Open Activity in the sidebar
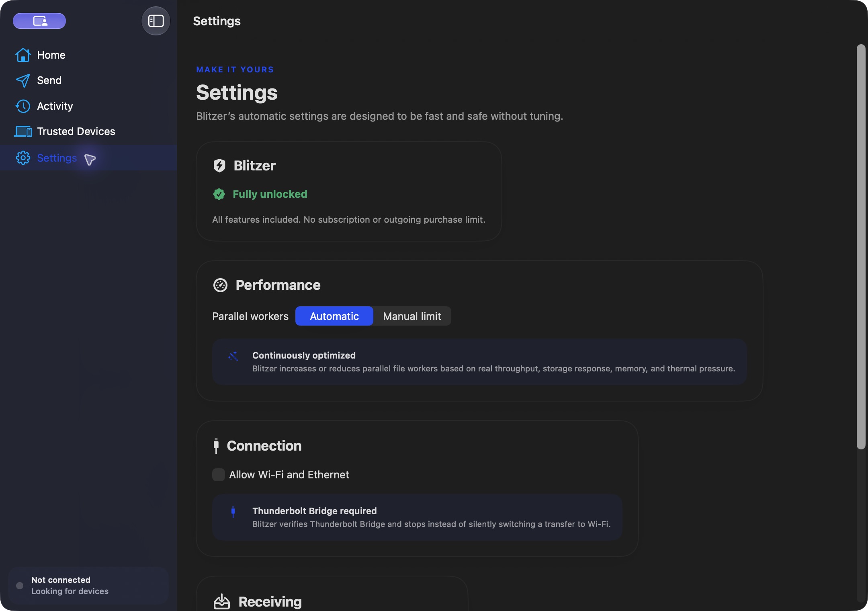The width and height of the screenshot is (868, 611). click(88, 106)
